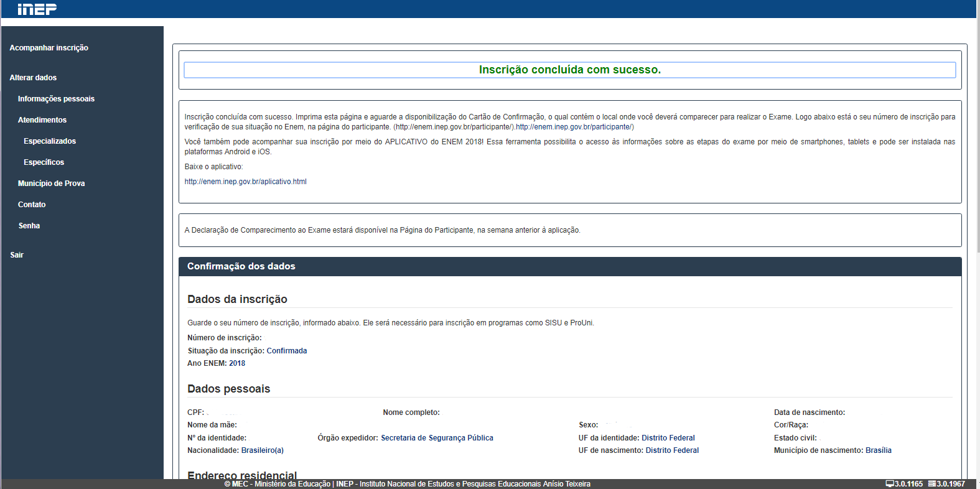Click the 'Confirmação dos dados' panel header
980x489 pixels.
pyautogui.click(x=570, y=266)
